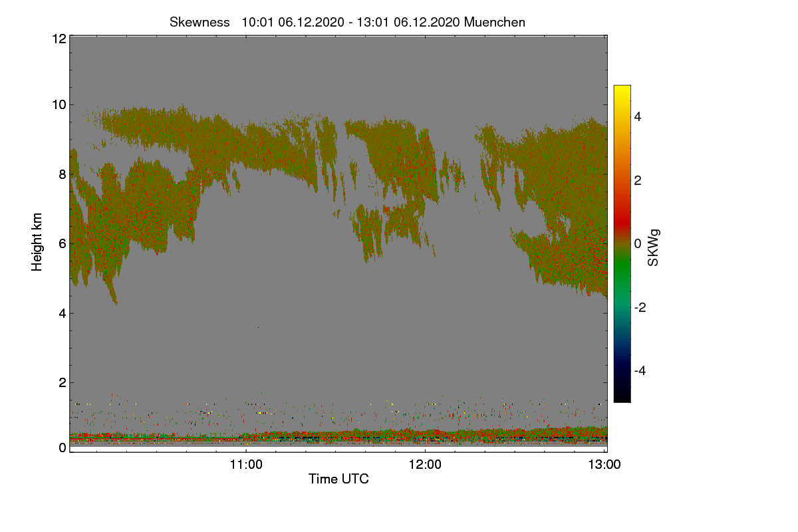Click the "10" height tick label

(x=59, y=104)
